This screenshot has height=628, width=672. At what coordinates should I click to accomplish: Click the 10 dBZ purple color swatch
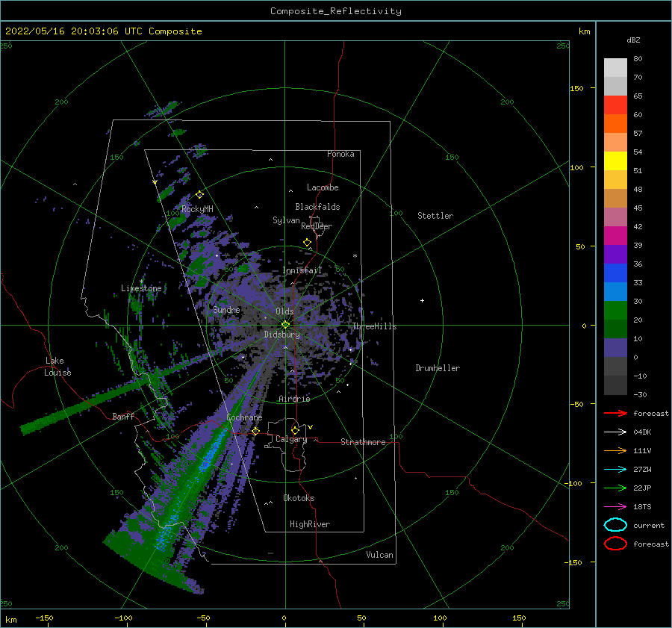point(615,348)
